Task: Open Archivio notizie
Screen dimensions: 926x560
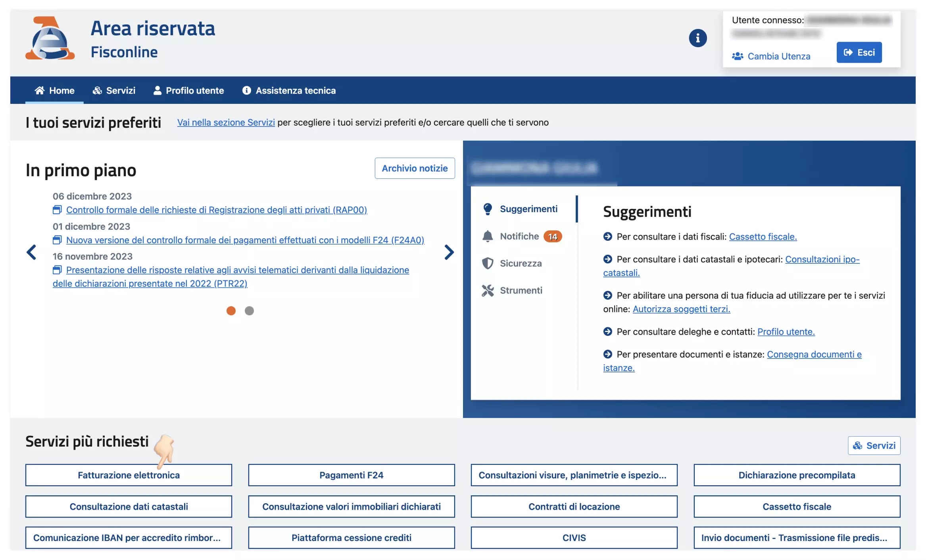Action: click(415, 168)
